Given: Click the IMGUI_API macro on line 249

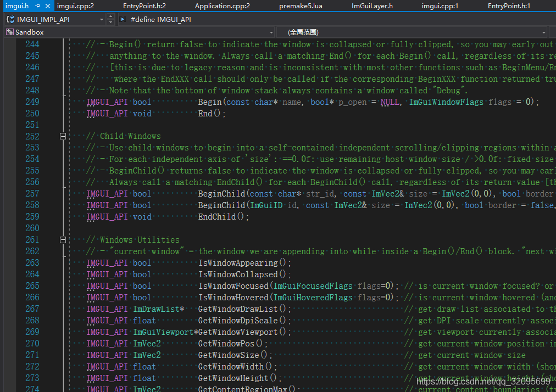Looking at the screenshot, I should pyautogui.click(x=107, y=102).
